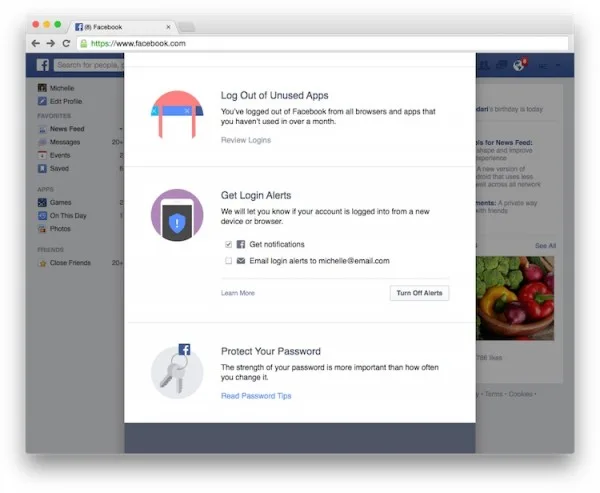The height and width of the screenshot is (493, 600).
Task: Click the green padlock security icon
Action: (x=83, y=44)
